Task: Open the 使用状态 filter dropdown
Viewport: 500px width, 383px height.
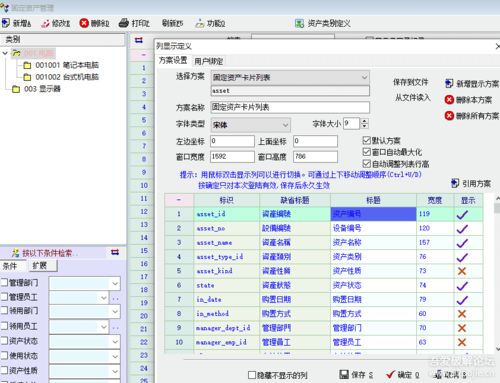Action: [x=115, y=357]
